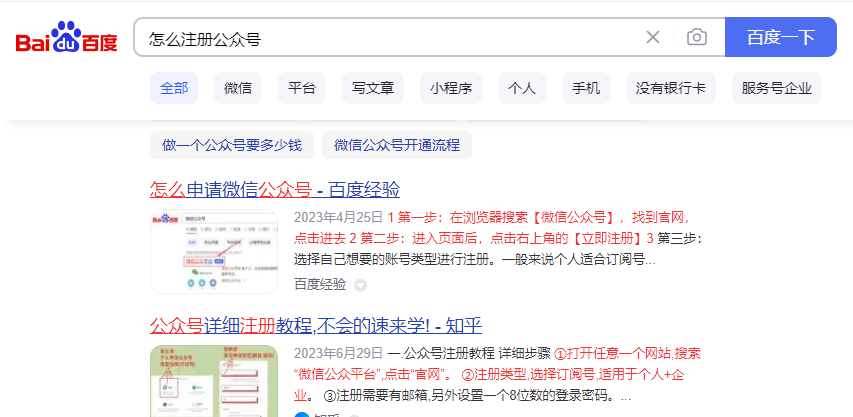
Task: Open the 百度经验 result thumbnail image
Action: coord(214,251)
